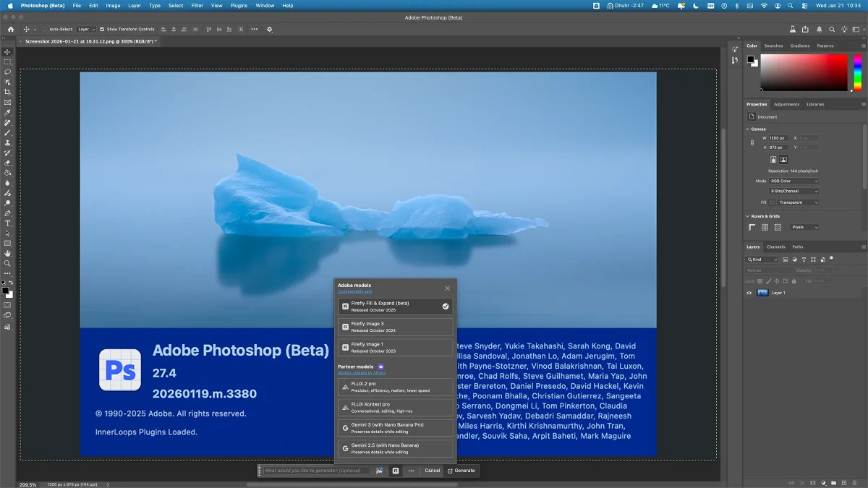The width and height of the screenshot is (868, 488).
Task: Choose the Eyedropper tool
Action: [8, 113]
